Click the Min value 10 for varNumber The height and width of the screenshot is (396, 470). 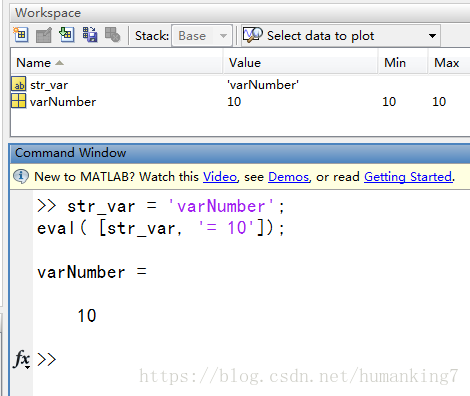pyautogui.click(x=389, y=101)
